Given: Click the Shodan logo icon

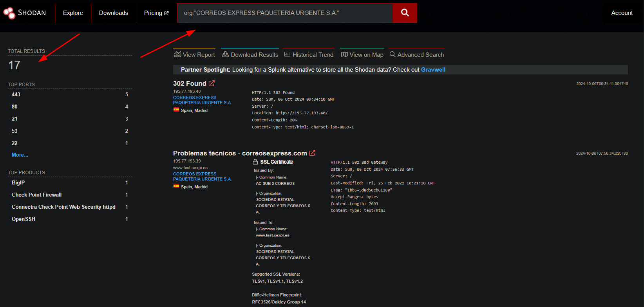Looking at the screenshot, I should (x=9, y=13).
